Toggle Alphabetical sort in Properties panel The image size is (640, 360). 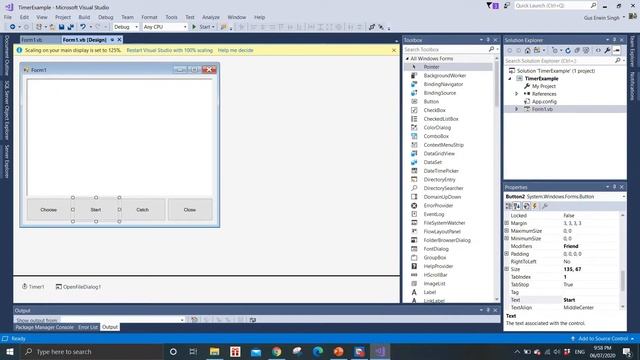click(x=517, y=206)
